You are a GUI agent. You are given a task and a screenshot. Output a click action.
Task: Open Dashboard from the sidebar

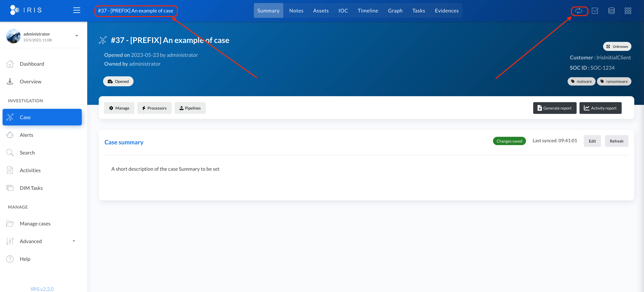pos(32,64)
